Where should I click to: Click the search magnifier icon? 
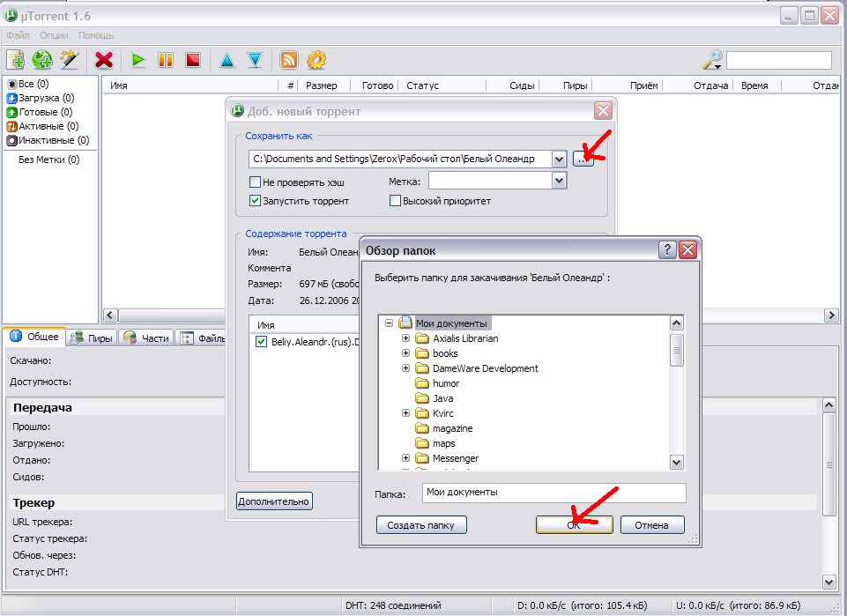click(711, 59)
